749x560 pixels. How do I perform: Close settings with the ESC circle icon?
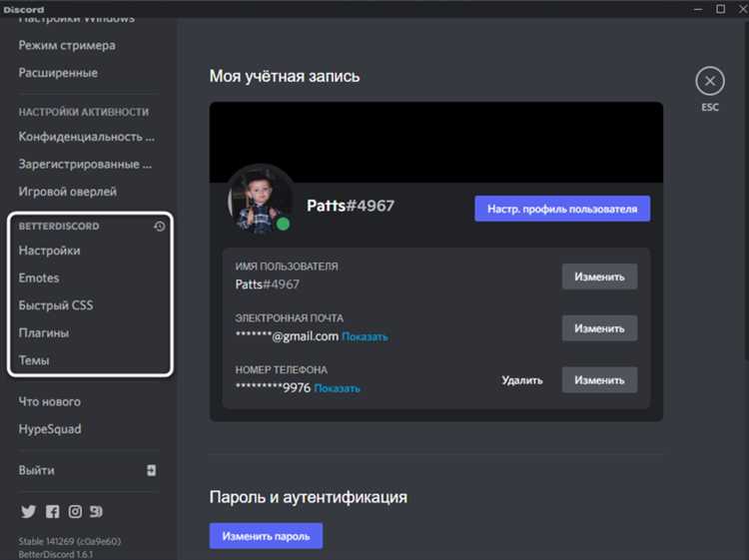(x=709, y=81)
